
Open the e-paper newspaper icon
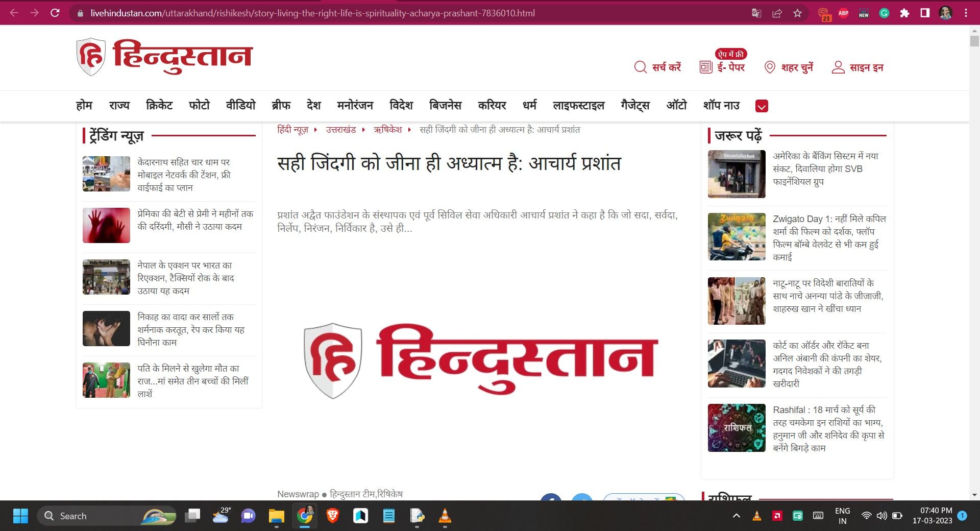click(x=705, y=67)
